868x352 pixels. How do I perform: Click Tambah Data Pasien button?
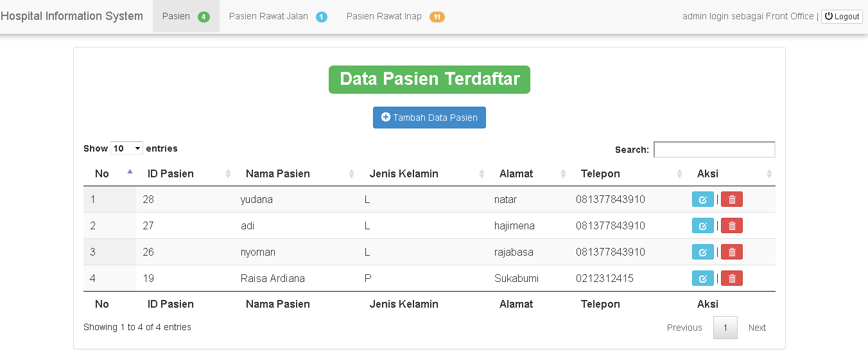coord(430,118)
